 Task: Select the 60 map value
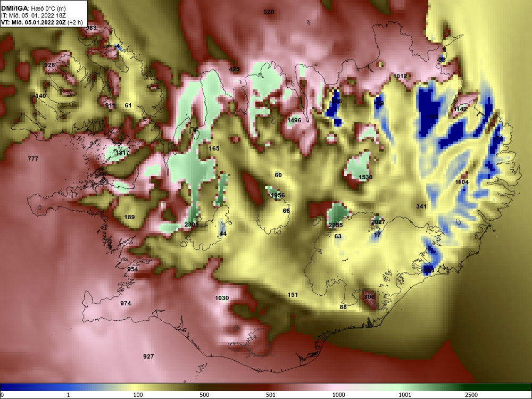[278, 176]
